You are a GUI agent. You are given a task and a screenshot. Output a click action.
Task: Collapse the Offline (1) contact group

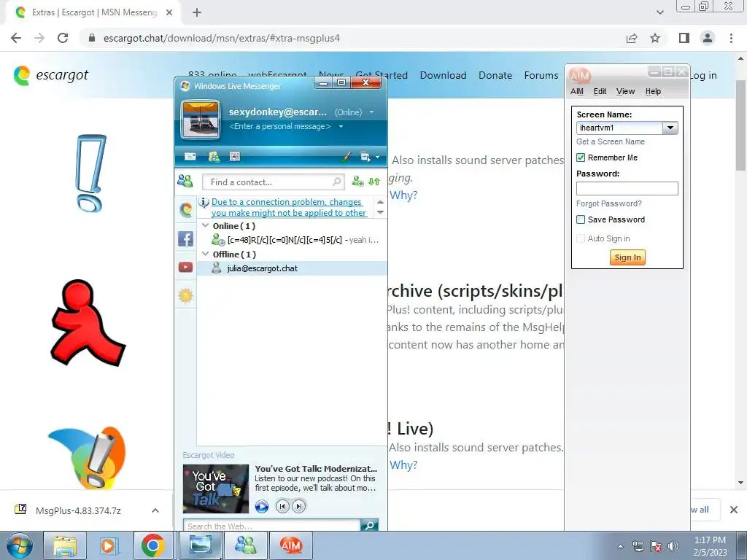(x=205, y=254)
